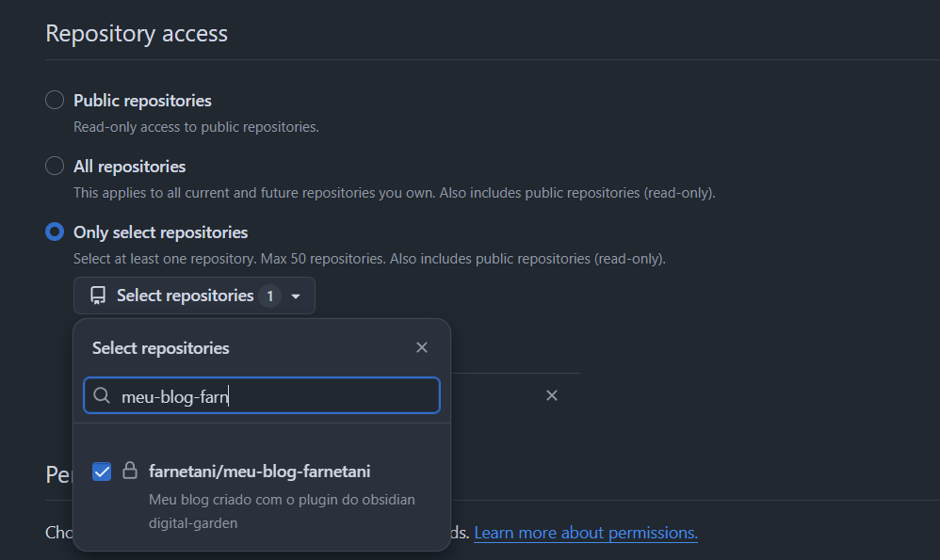Uncheck the farnetani/meu-blog-farnetani checkbox

click(x=102, y=472)
